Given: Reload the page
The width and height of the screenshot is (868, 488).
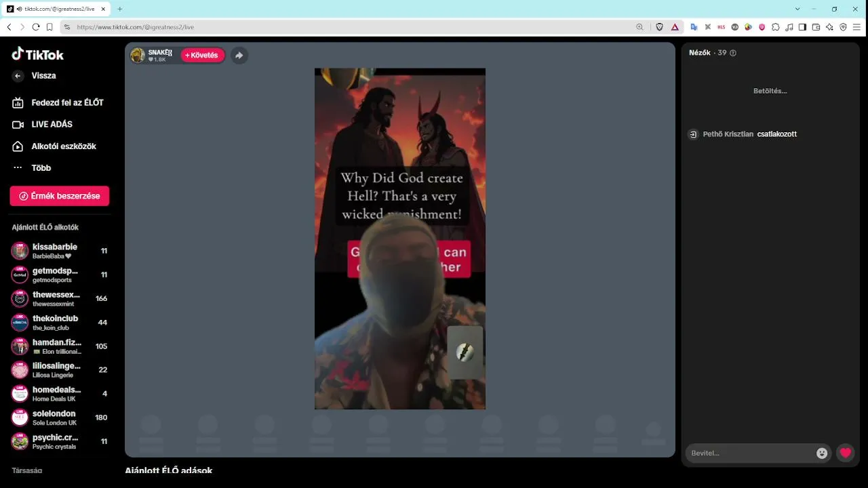Looking at the screenshot, I should point(36,27).
